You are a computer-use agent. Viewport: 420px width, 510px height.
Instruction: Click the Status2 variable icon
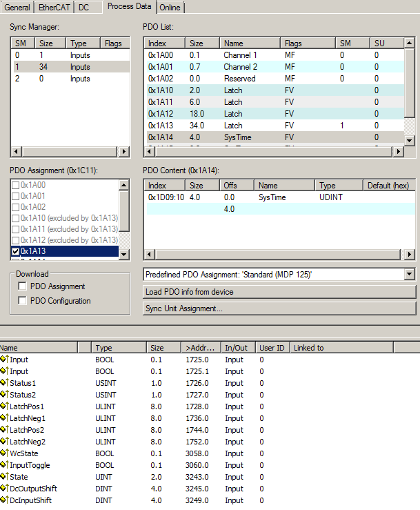[4, 394]
